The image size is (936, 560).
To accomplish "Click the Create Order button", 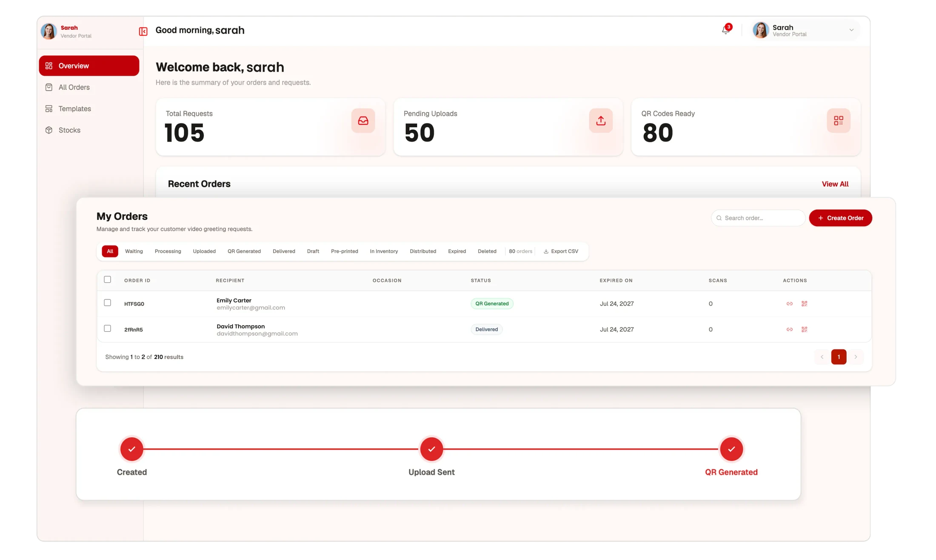I will coord(840,218).
